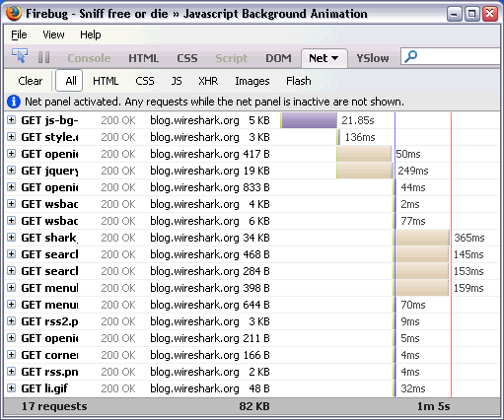Switch to the DOM panel tab

point(278,58)
